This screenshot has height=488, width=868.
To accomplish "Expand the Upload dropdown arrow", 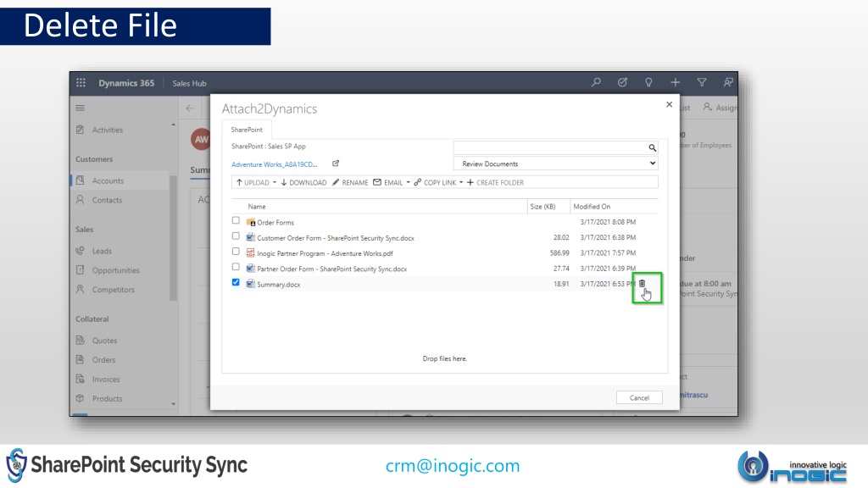I will [275, 183].
